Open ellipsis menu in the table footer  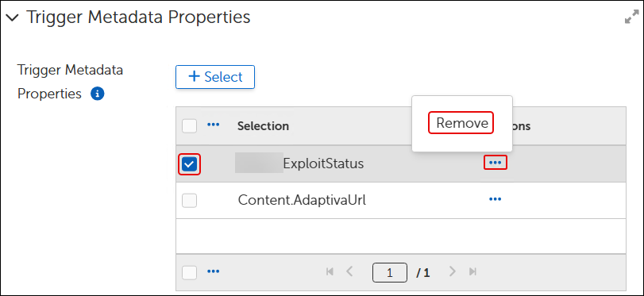point(213,271)
